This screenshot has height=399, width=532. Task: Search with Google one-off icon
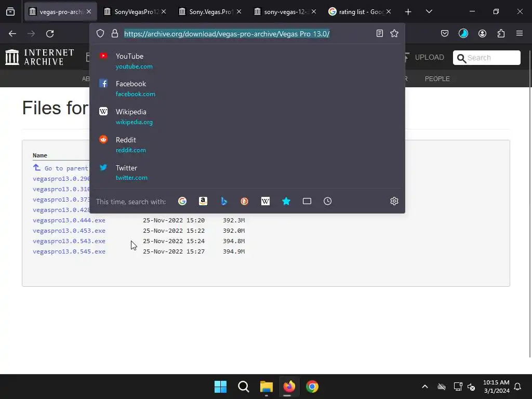point(182,201)
